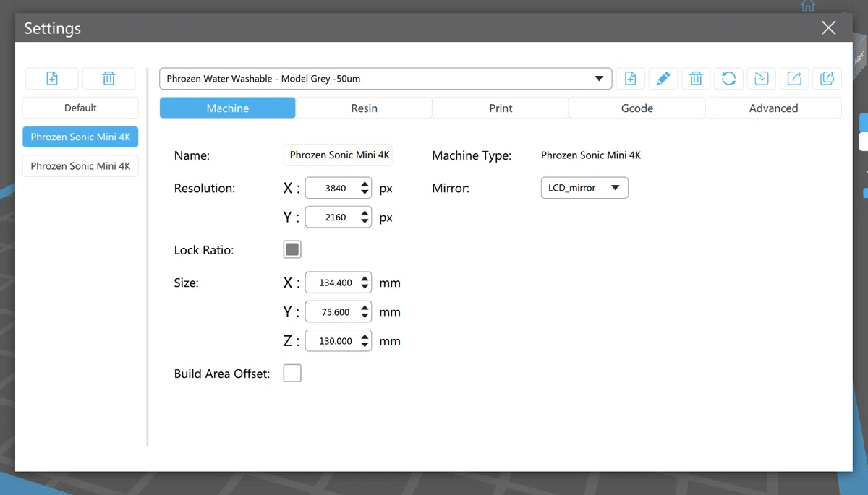Open the Gcode tab

pos(637,108)
